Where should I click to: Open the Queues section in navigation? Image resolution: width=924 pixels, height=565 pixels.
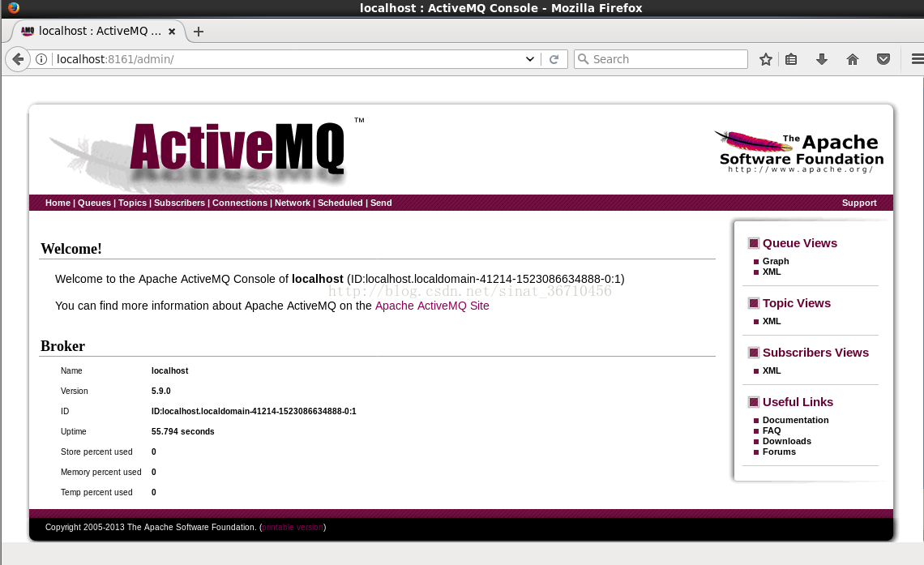(94, 203)
